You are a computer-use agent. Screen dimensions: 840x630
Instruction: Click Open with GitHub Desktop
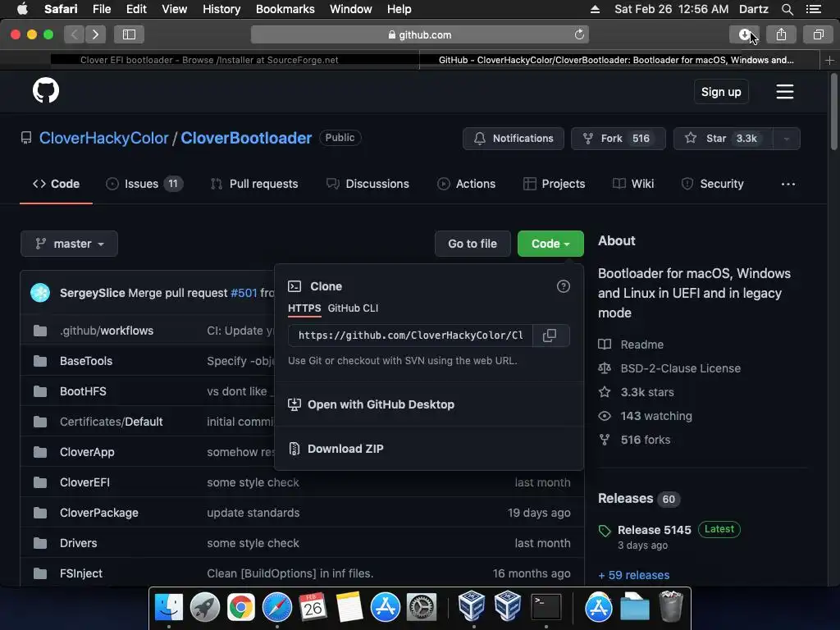[381, 404]
